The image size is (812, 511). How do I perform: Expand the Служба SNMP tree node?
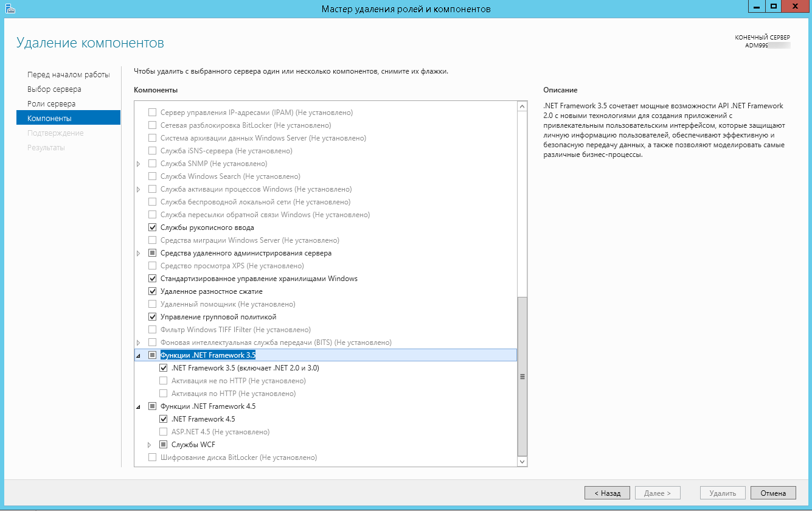(x=139, y=164)
